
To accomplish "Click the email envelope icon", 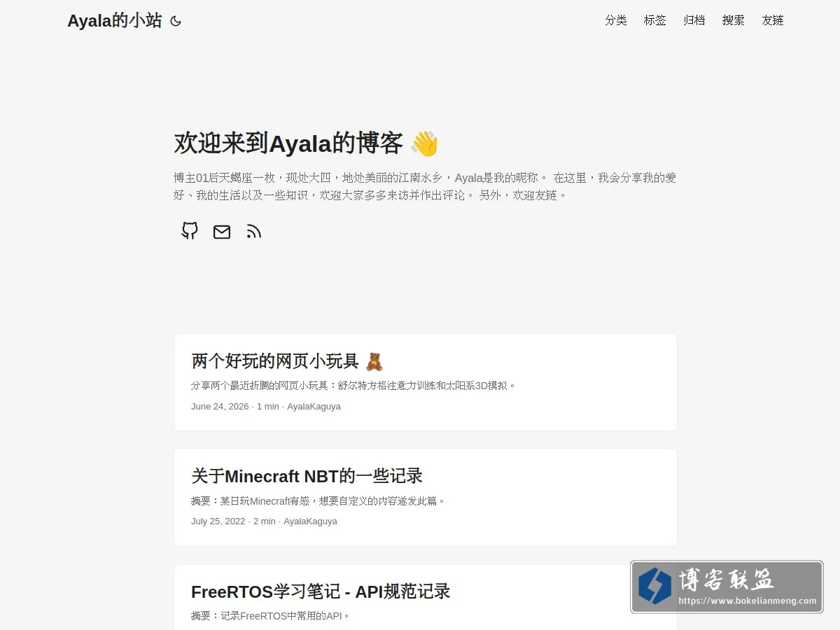I will click(x=222, y=232).
